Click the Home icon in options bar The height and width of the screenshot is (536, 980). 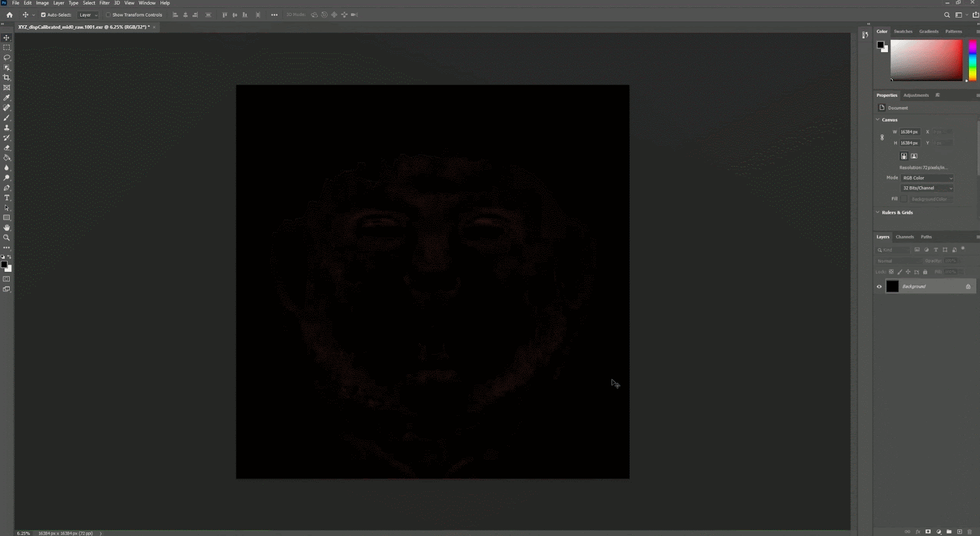pos(9,15)
